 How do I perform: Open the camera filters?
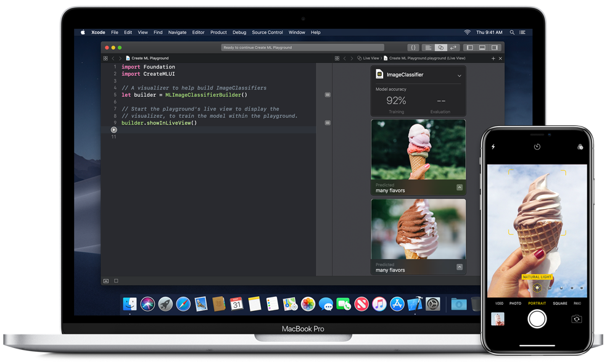tap(579, 146)
